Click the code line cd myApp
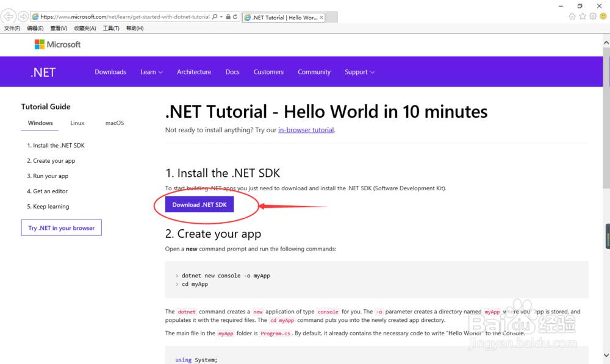Screen dimensions: 610x364 click(x=195, y=284)
